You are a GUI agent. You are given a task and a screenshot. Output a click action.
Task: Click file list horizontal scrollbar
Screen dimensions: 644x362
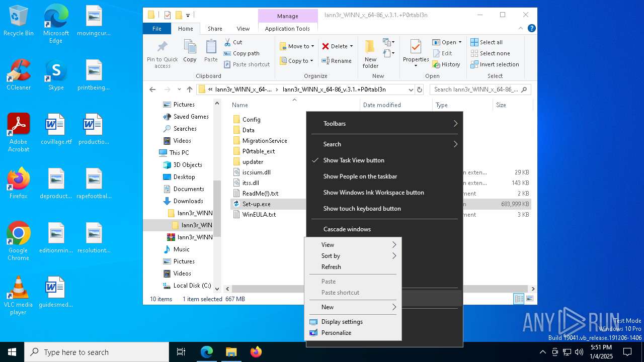[380, 289]
